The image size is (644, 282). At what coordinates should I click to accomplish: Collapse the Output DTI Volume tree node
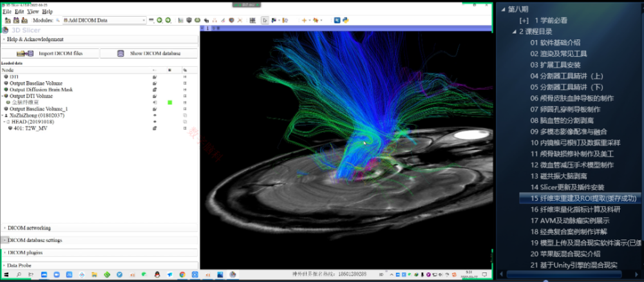3,96
